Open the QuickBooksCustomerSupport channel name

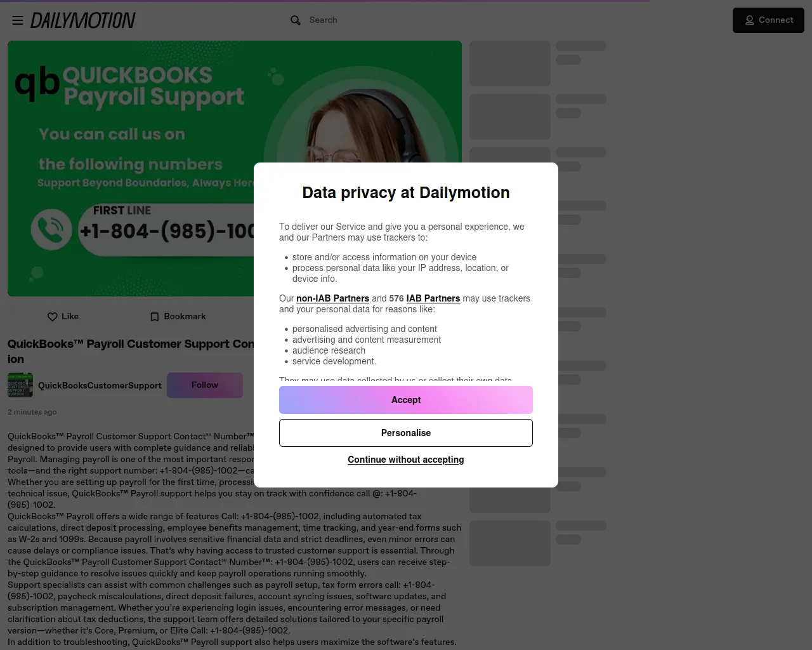pos(100,385)
